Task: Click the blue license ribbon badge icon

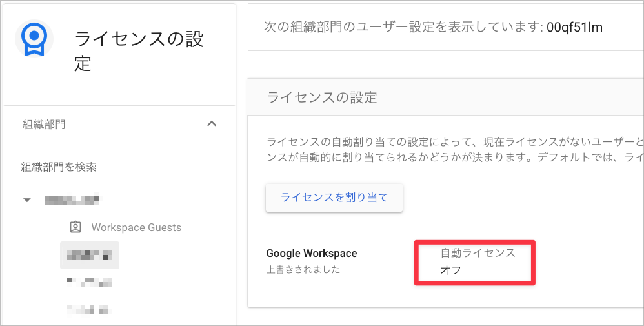Action: 34,39
